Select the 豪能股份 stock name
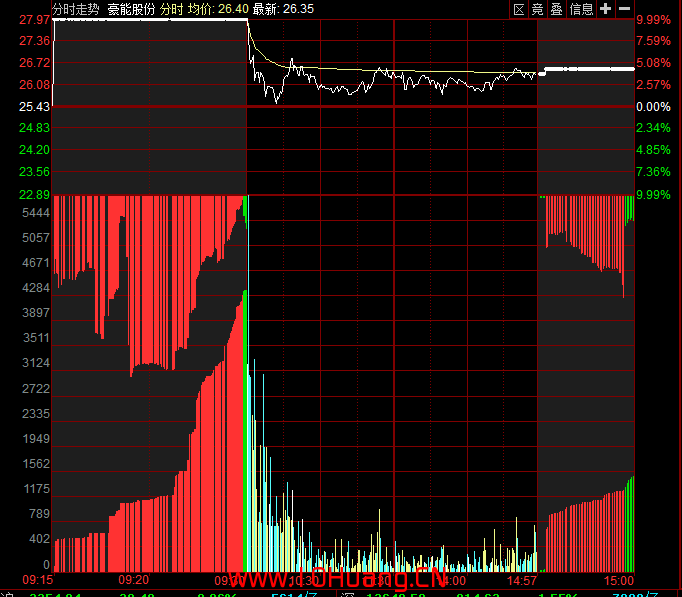 coord(131,9)
